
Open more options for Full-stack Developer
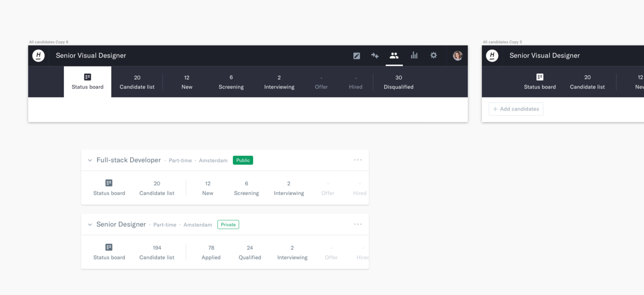358,160
